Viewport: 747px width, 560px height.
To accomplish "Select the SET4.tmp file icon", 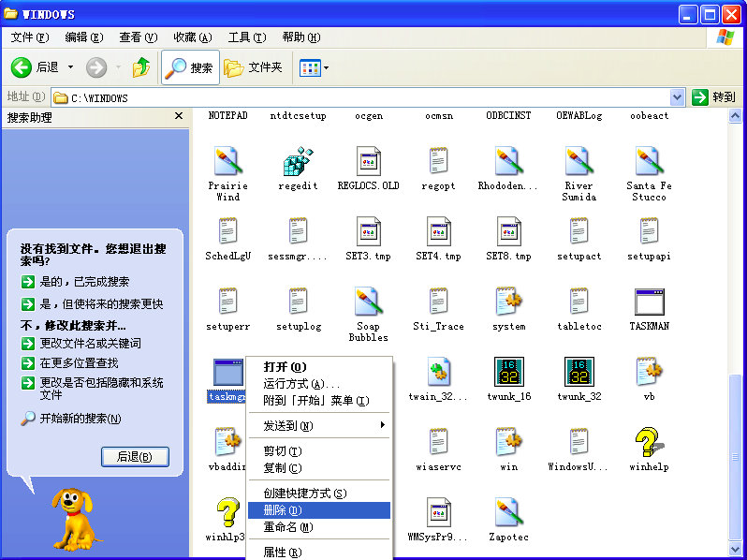I will point(438,231).
